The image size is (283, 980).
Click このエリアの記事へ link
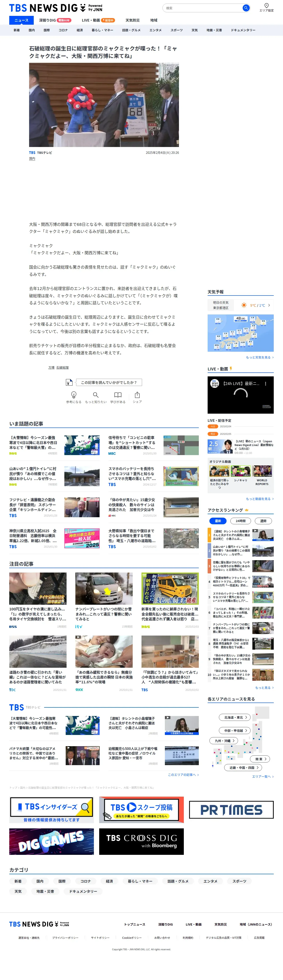pyautogui.click(x=183, y=775)
